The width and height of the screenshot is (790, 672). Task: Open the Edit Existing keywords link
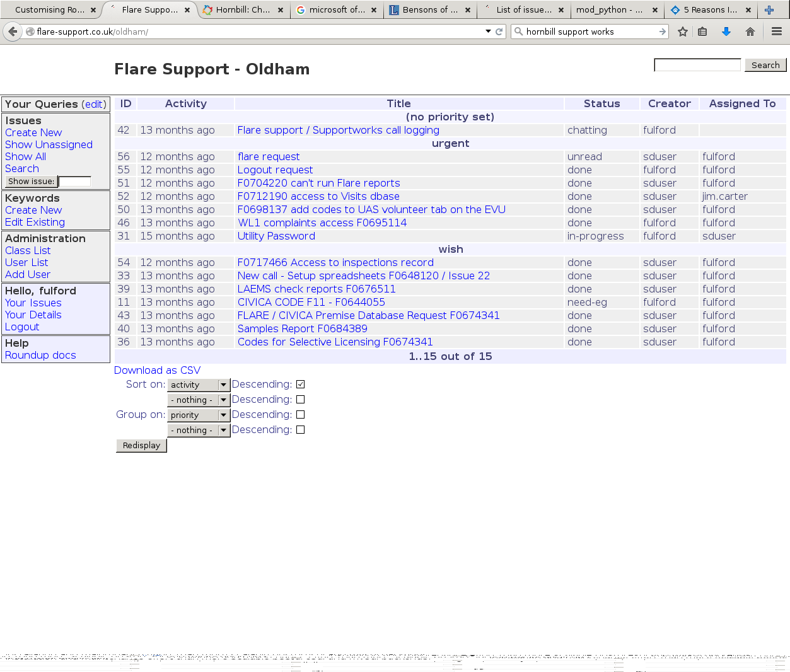[35, 222]
